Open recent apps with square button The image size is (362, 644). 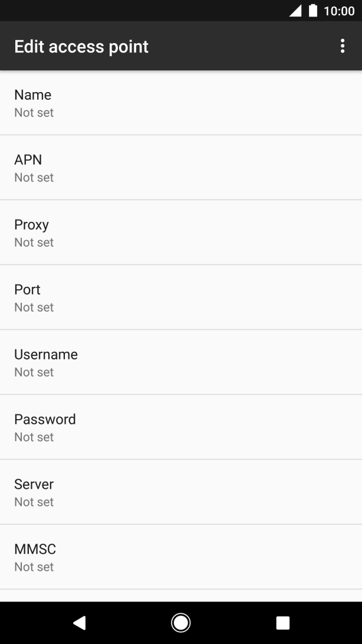[x=283, y=622]
